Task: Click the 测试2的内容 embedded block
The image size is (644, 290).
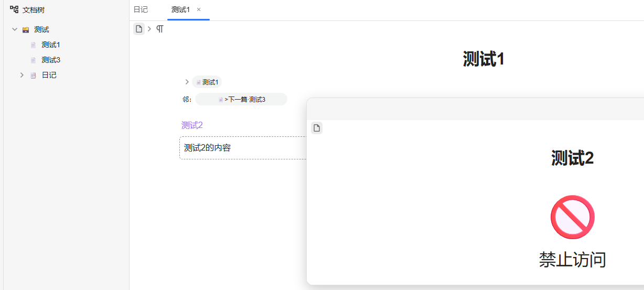Action: [x=243, y=148]
